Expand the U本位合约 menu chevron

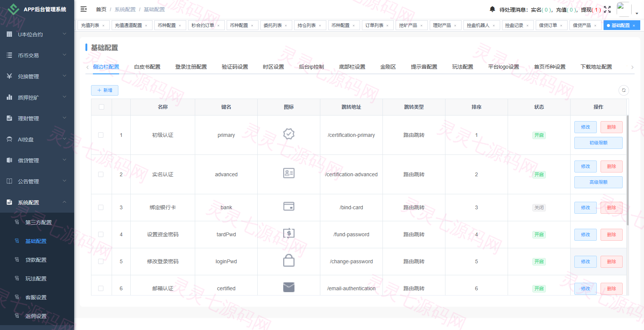(x=64, y=34)
